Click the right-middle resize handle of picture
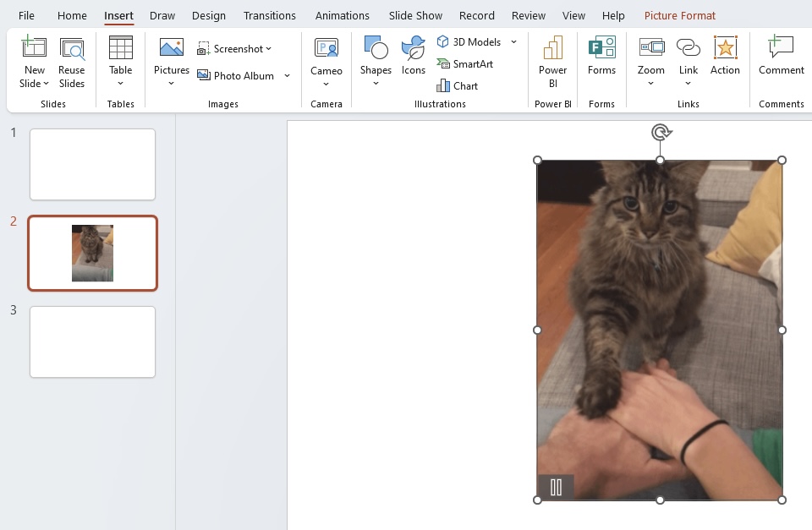Viewport: 812px width, 530px height. tap(782, 331)
